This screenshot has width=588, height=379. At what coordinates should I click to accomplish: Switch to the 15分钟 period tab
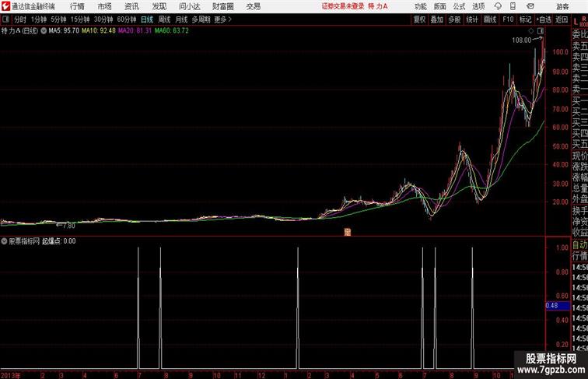click(x=80, y=19)
